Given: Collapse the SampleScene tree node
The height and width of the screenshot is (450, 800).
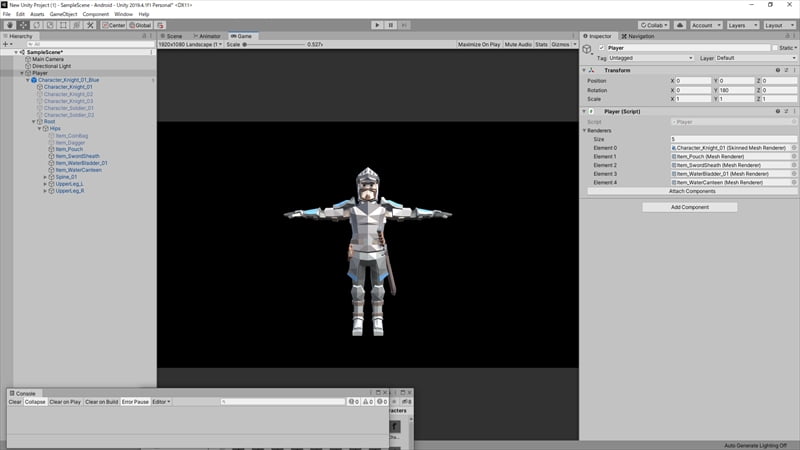Looking at the screenshot, I should click(16, 52).
